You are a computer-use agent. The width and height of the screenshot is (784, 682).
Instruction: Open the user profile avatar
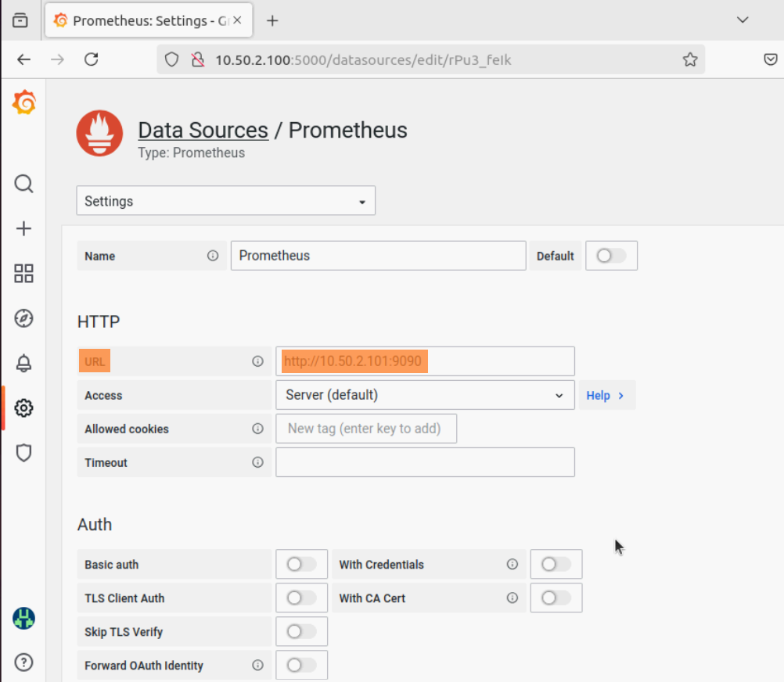[x=23, y=619]
